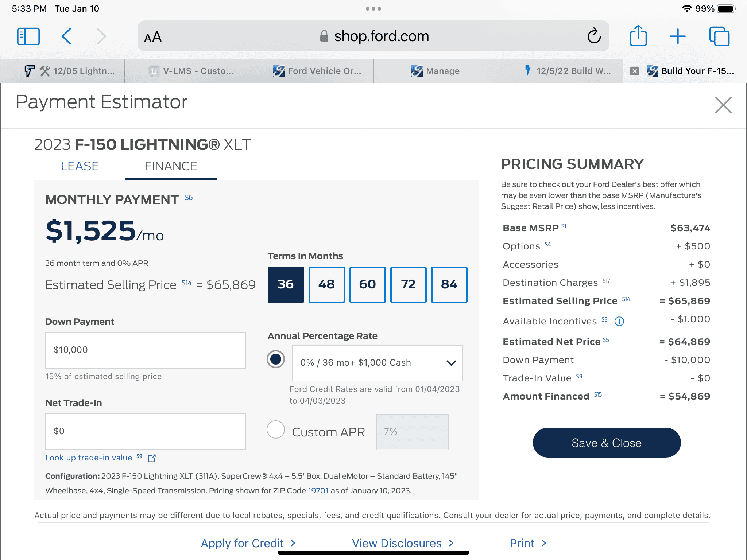Add a new tab with plus icon
The width and height of the screenshot is (747, 560).
pos(678,36)
